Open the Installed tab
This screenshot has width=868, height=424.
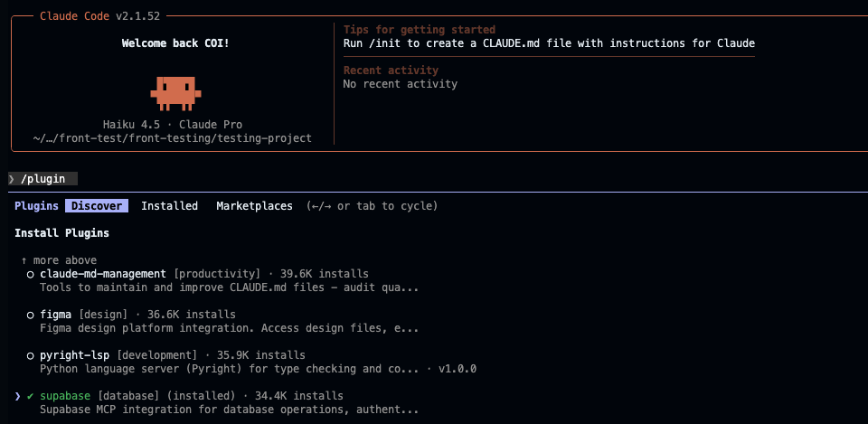pos(169,206)
